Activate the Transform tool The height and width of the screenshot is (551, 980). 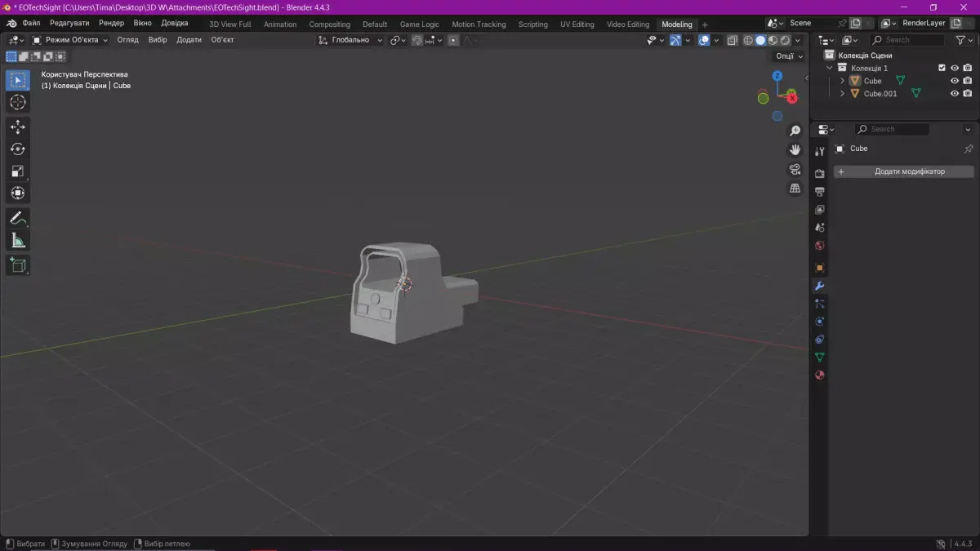(x=18, y=193)
